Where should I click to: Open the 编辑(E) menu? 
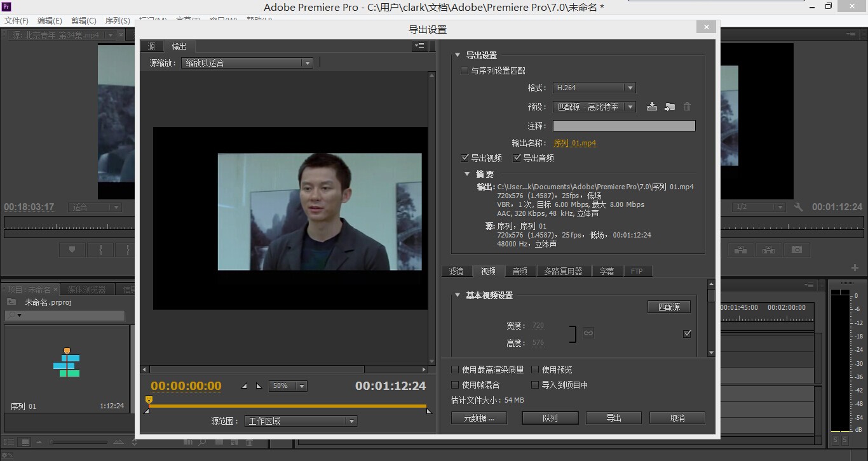click(50, 21)
